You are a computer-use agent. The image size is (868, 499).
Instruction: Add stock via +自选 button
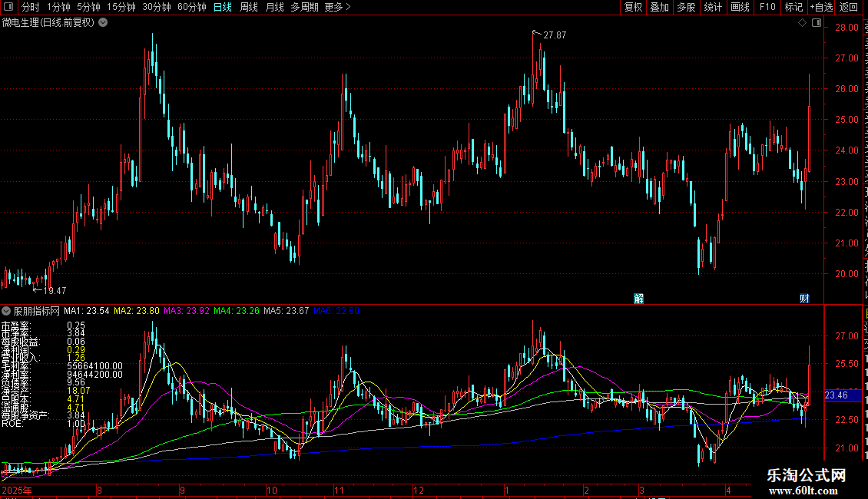821,7
